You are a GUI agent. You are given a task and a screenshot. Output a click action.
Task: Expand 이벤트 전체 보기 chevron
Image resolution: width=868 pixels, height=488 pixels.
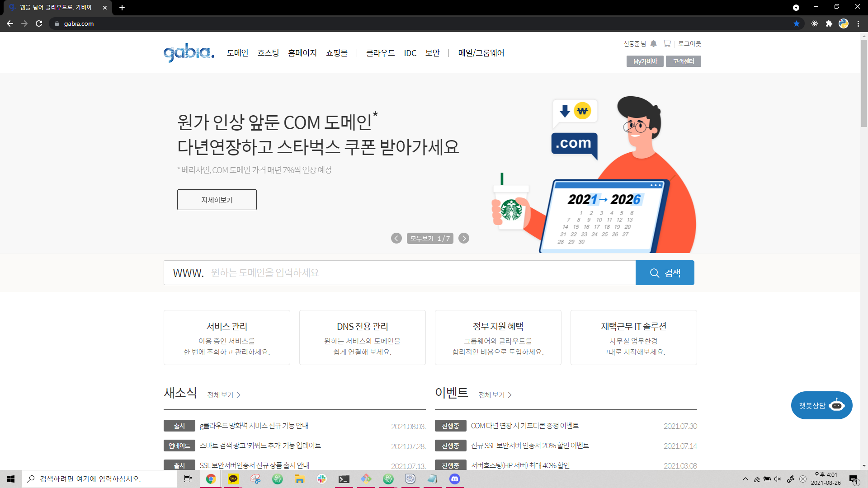(509, 395)
